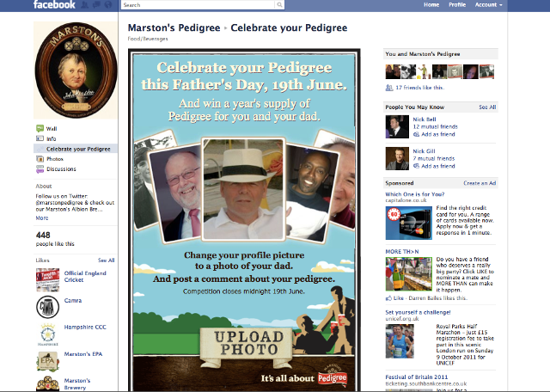Viewport: 550px width, 392px height.
Task: Click the Wall icon in sidebar
Action: point(40,128)
